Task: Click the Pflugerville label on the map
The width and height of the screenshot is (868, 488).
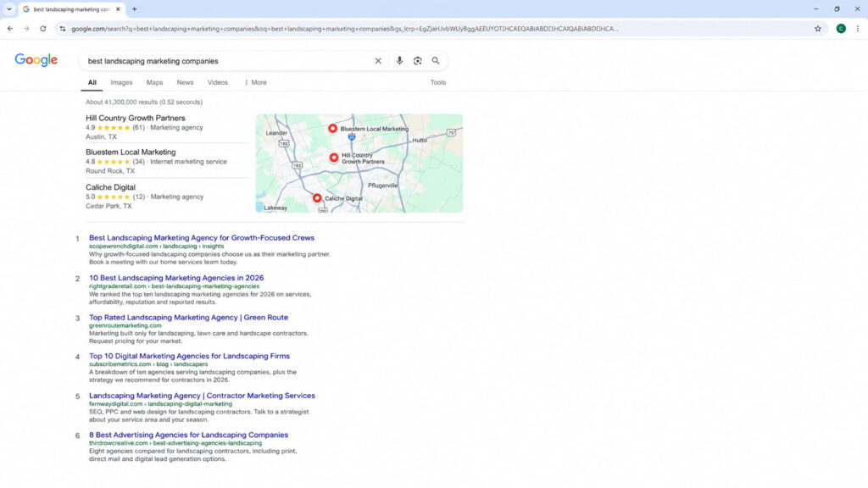Action: point(383,186)
